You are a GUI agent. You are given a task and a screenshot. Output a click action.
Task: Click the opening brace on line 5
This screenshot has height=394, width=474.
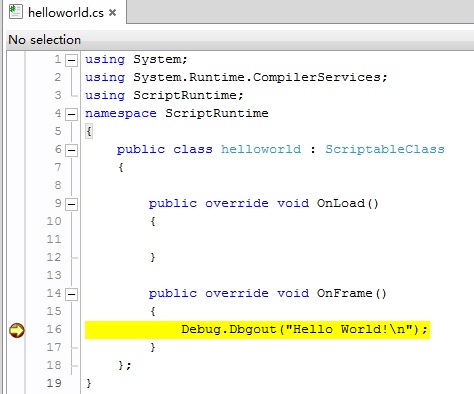tap(89, 131)
